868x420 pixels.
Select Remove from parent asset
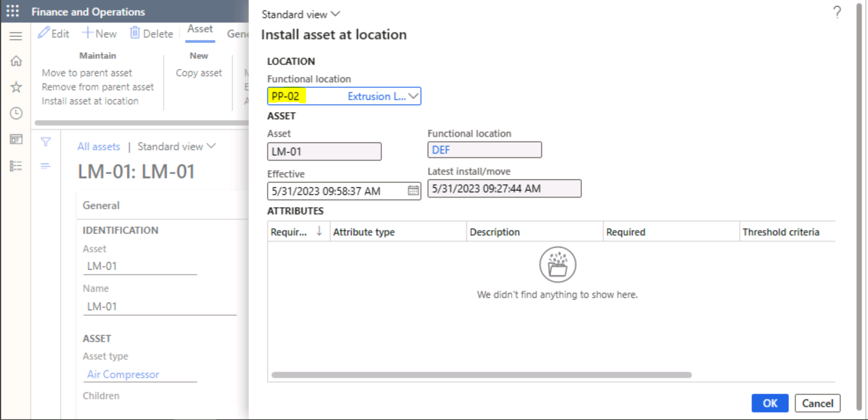coord(97,87)
